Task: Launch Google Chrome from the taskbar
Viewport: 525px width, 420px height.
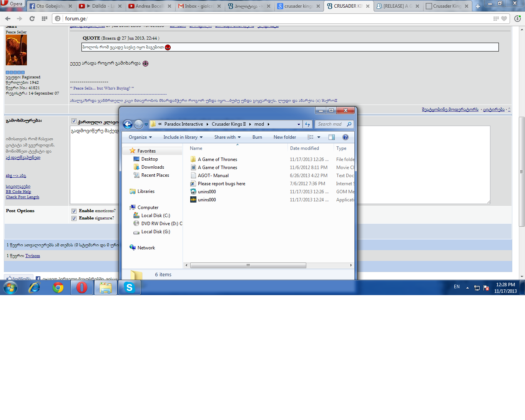Action: tap(58, 287)
